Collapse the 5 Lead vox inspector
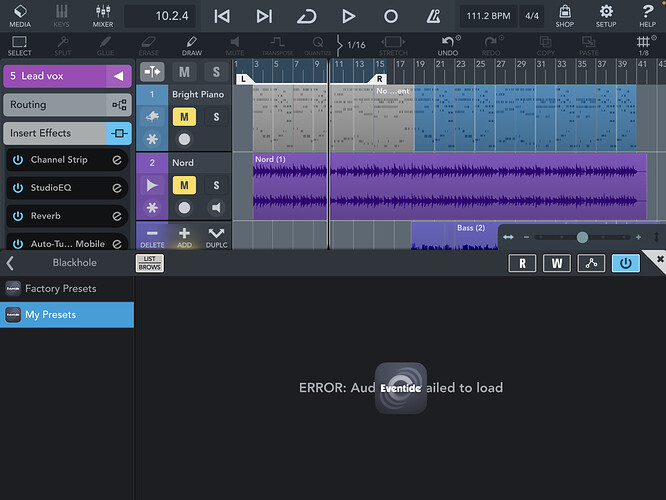Screen dimensions: 666x500 (x=119, y=76)
